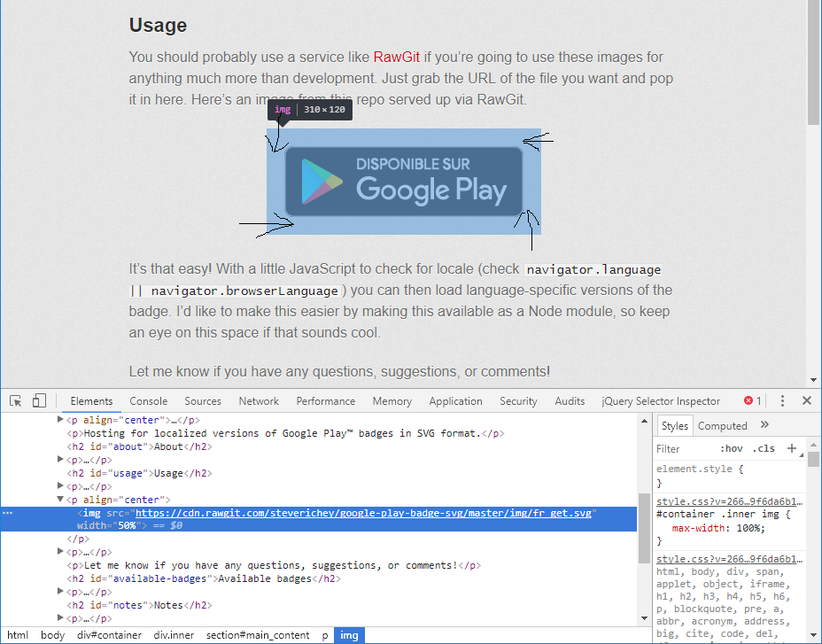Open the DevTools three-dot customize menu
The width and height of the screenshot is (822, 644).
782,401
